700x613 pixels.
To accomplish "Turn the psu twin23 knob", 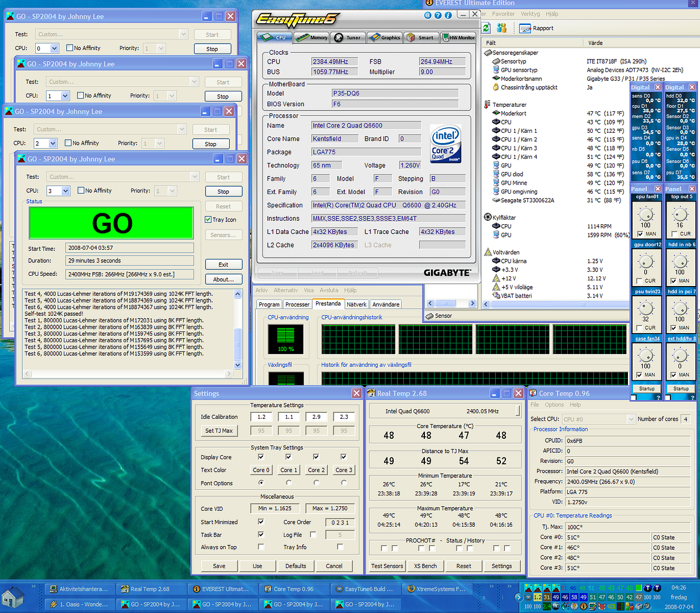I will (646, 308).
